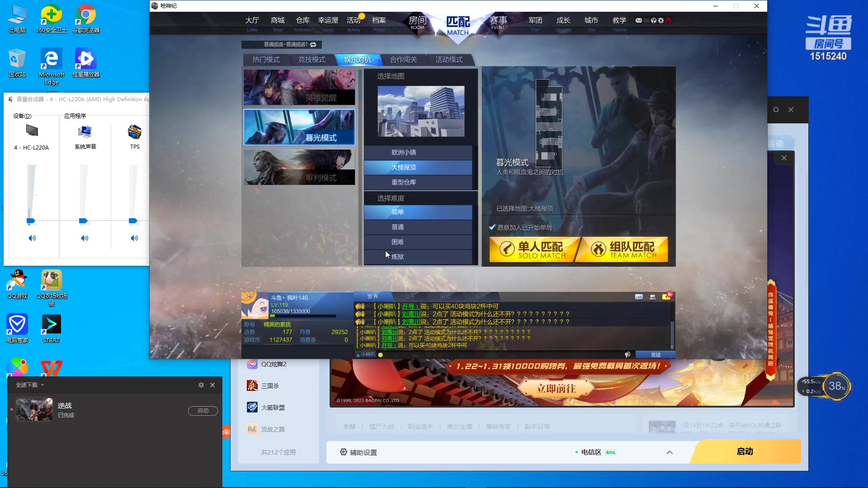The image size is (868, 488).
Task: Open the mail envelope icon in game header
Action: tap(638, 20)
